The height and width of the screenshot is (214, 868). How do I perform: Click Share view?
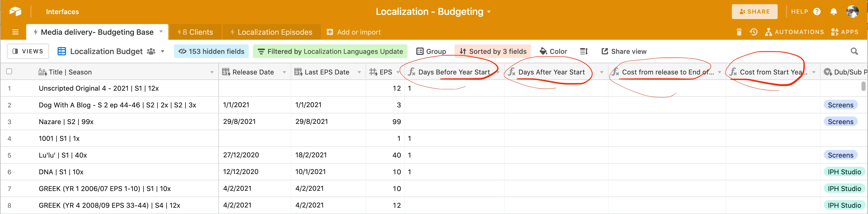[624, 51]
